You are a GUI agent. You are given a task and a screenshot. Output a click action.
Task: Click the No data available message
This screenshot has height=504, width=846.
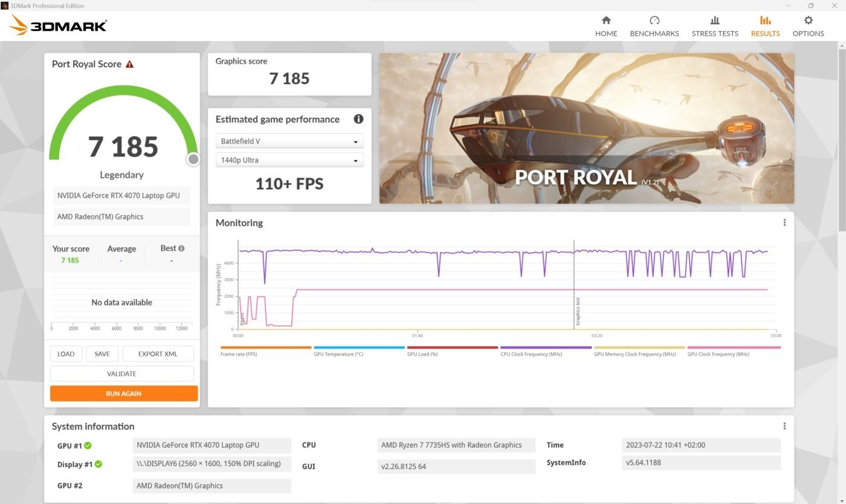click(121, 302)
